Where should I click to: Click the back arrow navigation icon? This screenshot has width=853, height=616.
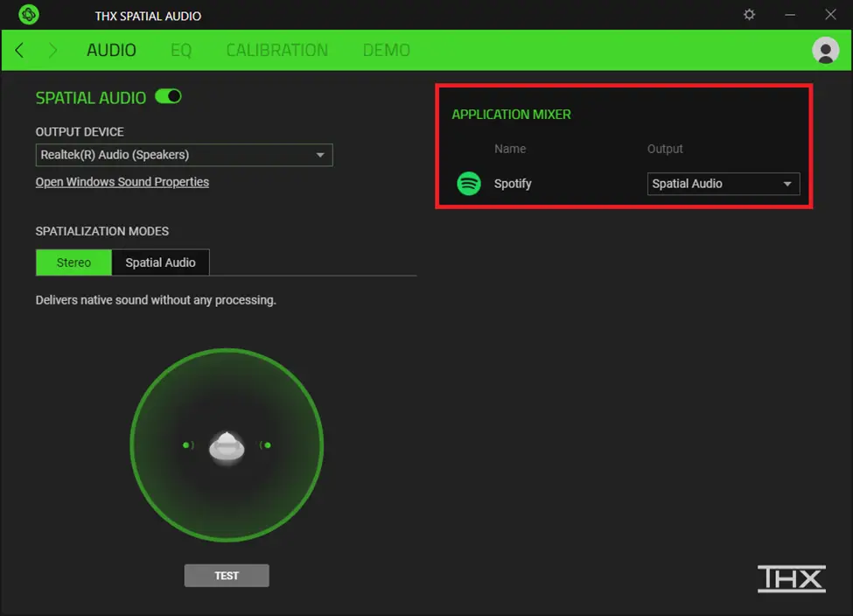pyautogui.click(x=17, y=50)
